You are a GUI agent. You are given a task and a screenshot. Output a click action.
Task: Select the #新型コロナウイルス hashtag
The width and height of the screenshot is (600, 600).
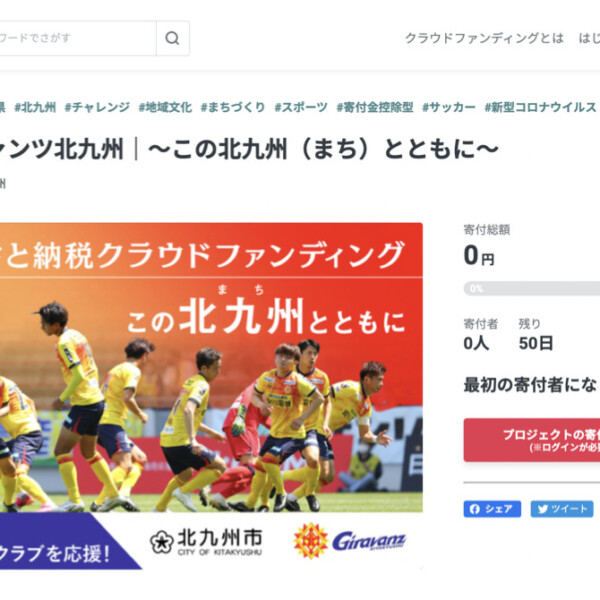tap(540, 107)
